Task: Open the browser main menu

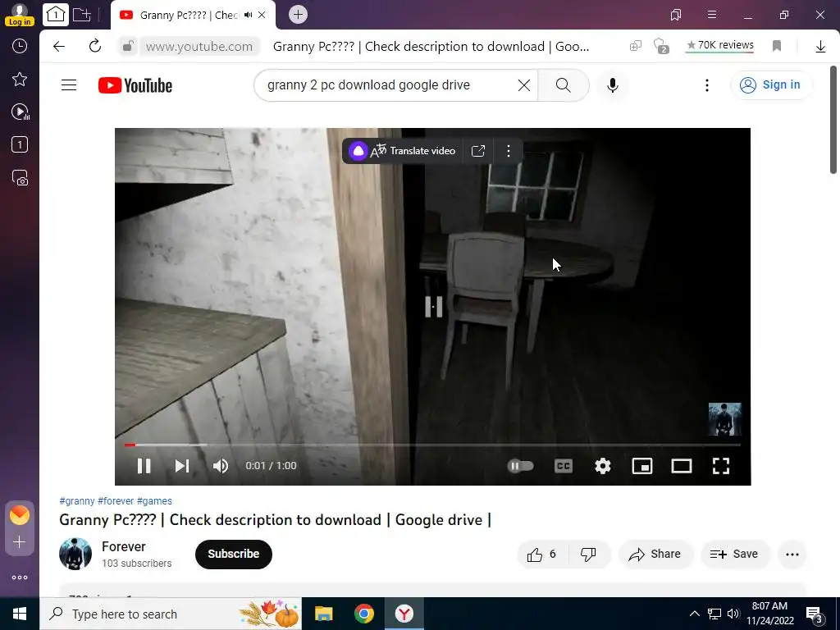Action: click(x=712, y=15)
